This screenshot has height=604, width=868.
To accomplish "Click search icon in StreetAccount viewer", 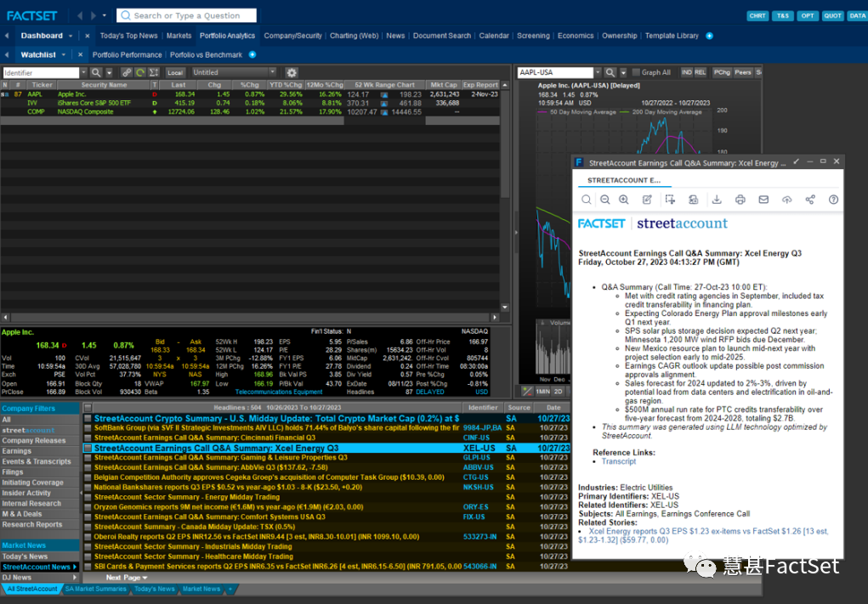I will [587, 200].
